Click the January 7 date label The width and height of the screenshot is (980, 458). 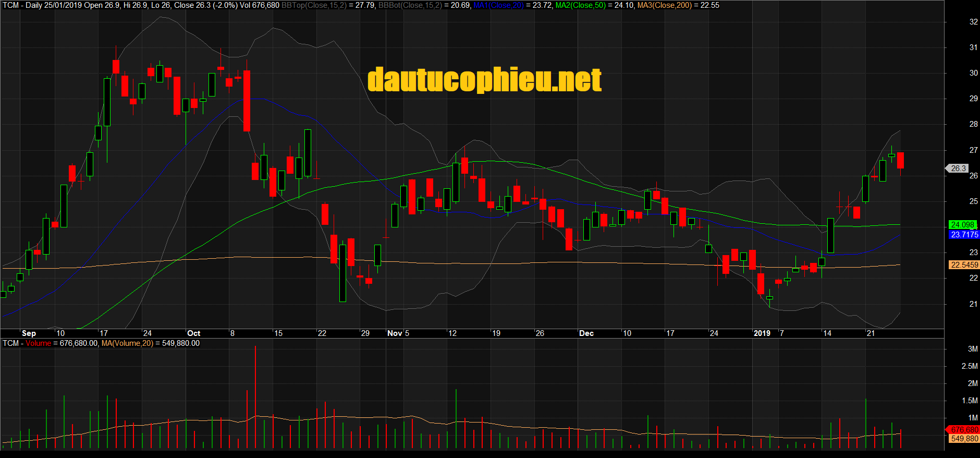click(x=782, y=333)
